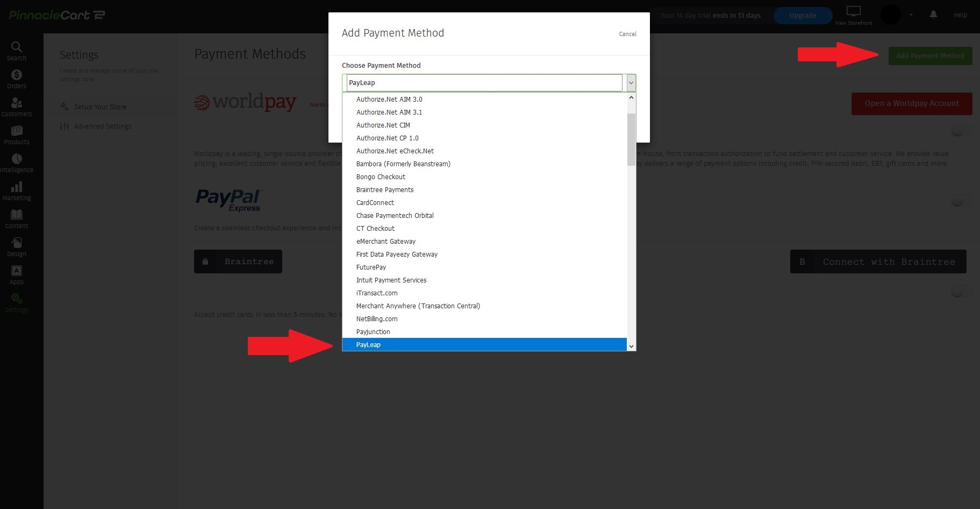Pick FuturePay option
Screen dimensions: 980x509
(x=484, y=267)
